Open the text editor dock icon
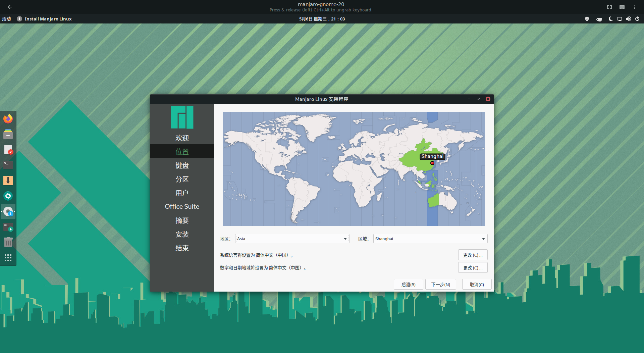The width and height of the screenshot is (644, 353). coord(8,150)
